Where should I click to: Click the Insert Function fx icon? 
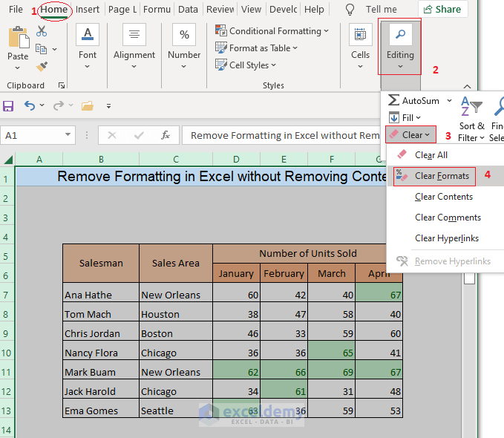pos(166,135)
